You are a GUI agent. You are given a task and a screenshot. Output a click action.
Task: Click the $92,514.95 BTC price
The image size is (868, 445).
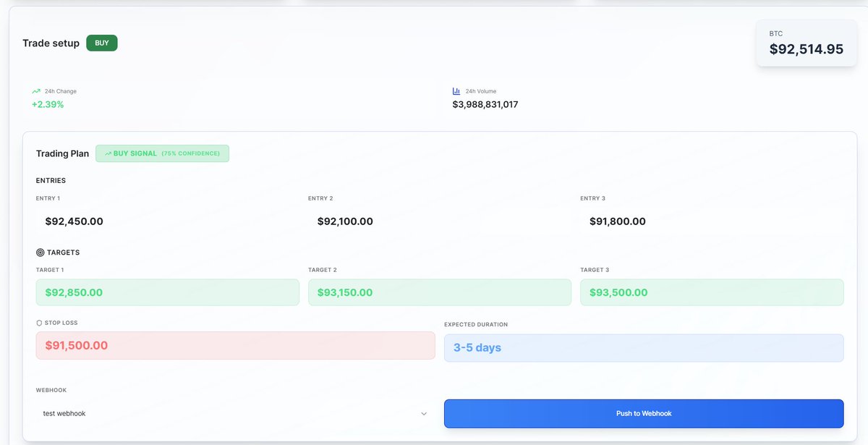pyautogui.click(x=807, y=49)
